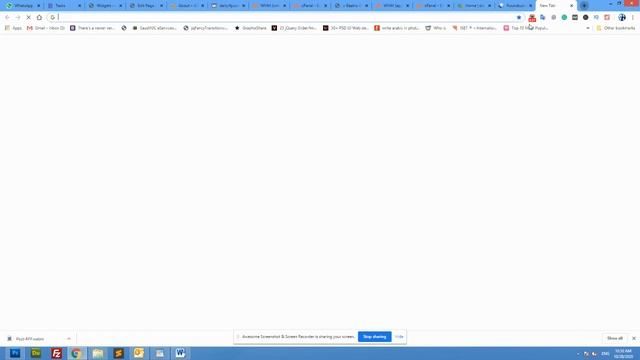This screenshot has width=640, height=360.
Task: Open a new tab with plus button
Action: pos(584,6)
